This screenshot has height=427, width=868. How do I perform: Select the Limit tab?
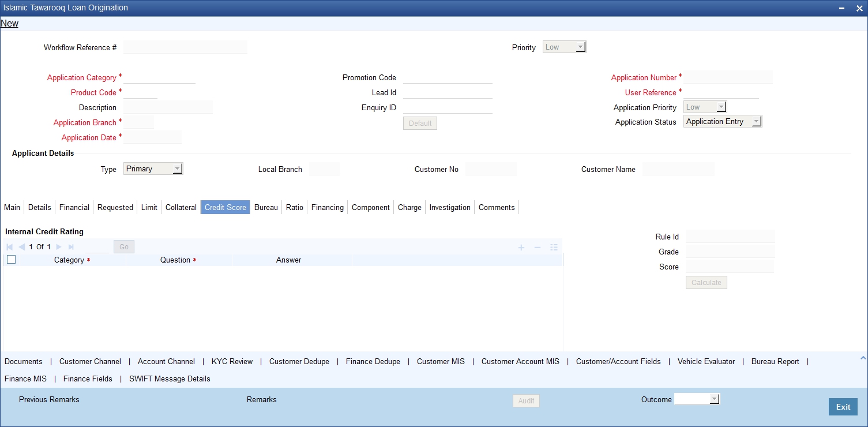(149, 207)
